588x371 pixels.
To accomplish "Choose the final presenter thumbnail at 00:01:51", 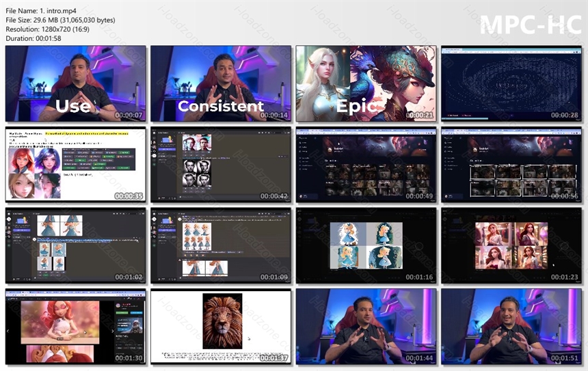I will tap(511, 327).
